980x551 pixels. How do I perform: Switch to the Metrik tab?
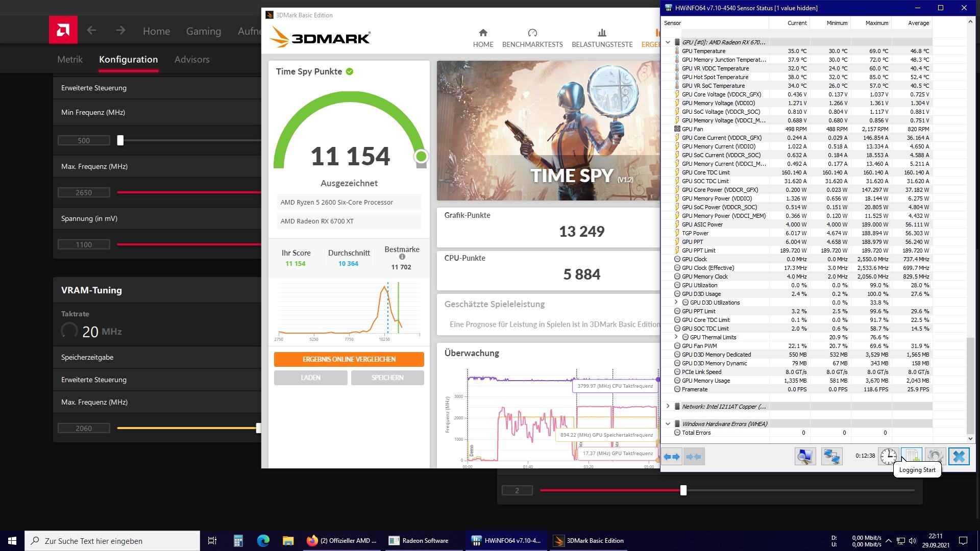pyautogui.click(x=70, y=59)
